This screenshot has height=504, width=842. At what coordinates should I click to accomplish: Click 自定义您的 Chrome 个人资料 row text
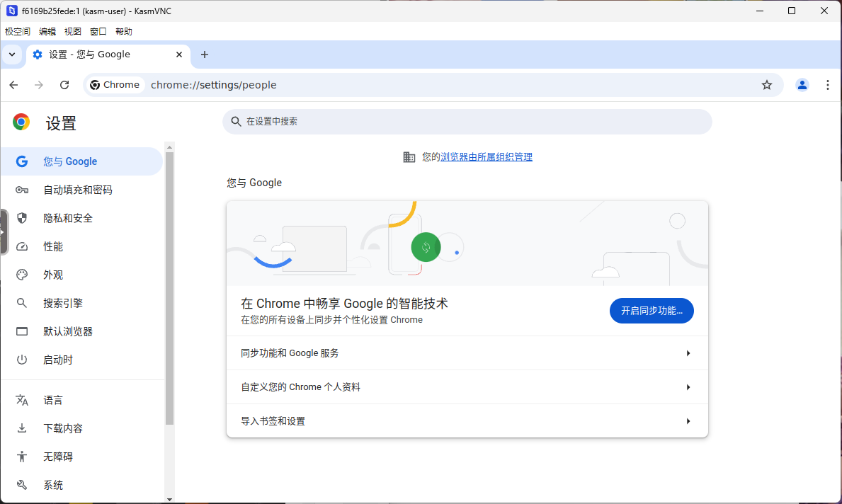pyautogui.click(x=301, y=387)
